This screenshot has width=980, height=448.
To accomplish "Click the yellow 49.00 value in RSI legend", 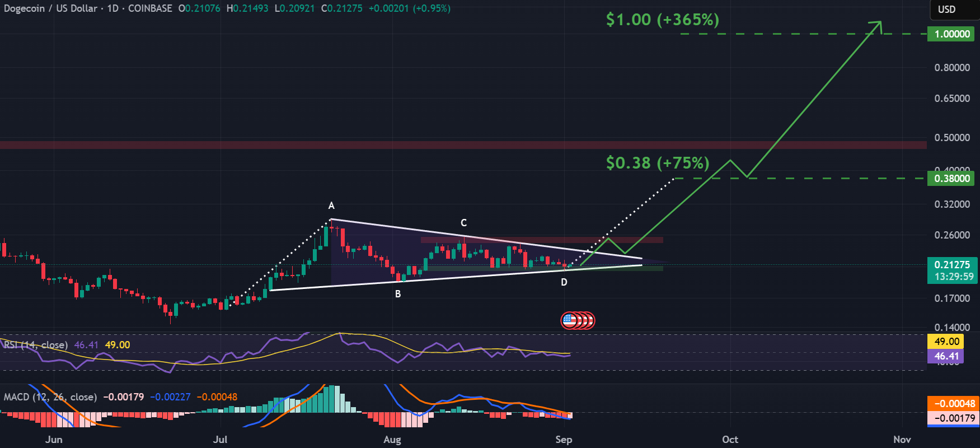I will (118, 345).
